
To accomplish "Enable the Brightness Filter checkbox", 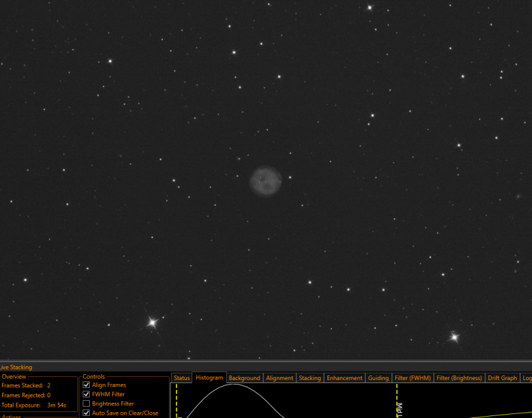I will click(x=86, y=403).
